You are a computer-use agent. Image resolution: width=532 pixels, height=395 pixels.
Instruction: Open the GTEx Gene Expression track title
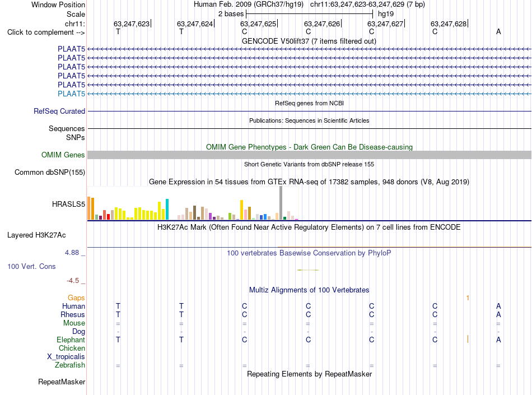point(309,182)
